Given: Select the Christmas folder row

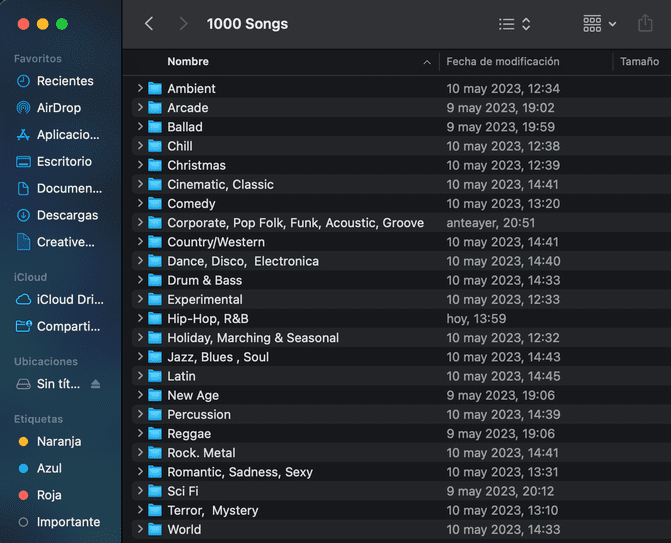Looking at the screenshot, I should [x=401, y=165].
